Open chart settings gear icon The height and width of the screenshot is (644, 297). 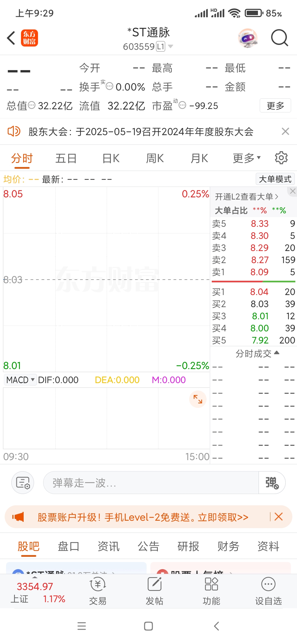pyautogui.click(x=281, y=158)
